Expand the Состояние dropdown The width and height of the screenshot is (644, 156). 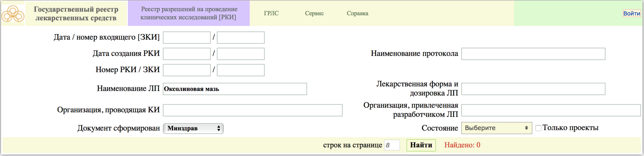pyautogui.click(x=496, y=128)
